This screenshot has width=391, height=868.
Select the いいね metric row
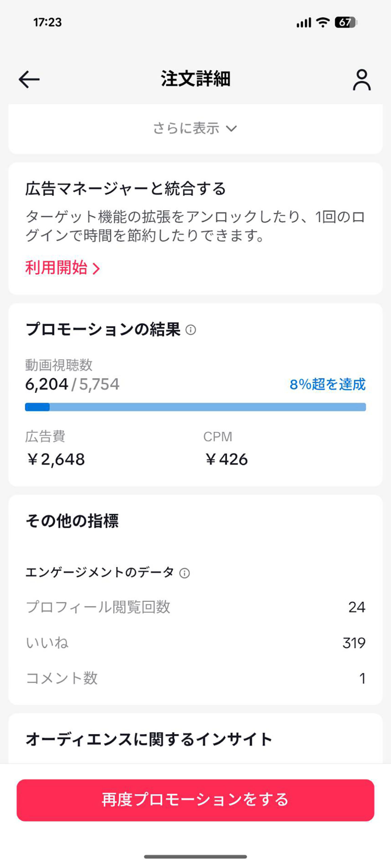point(195,643)
